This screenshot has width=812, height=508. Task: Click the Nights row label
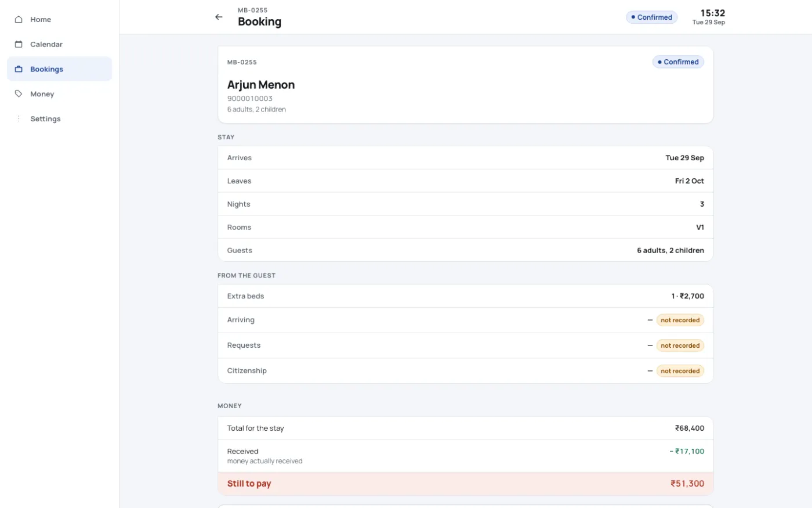[239, 204]
